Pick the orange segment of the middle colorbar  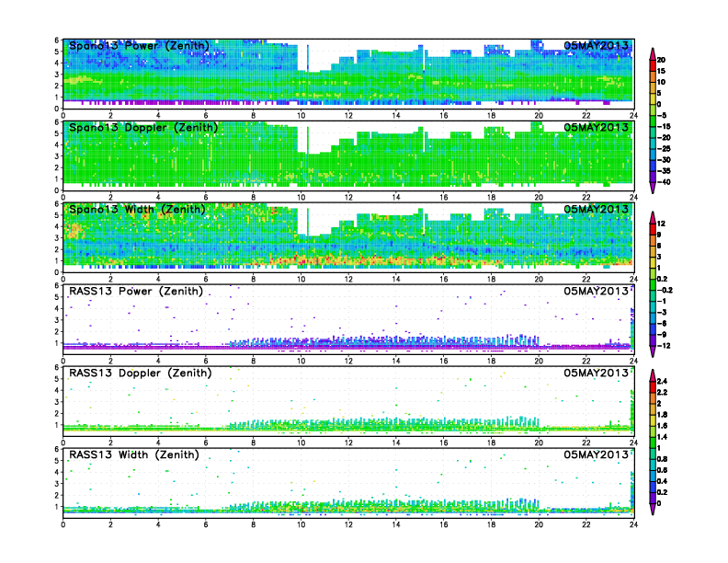point(653,240)
